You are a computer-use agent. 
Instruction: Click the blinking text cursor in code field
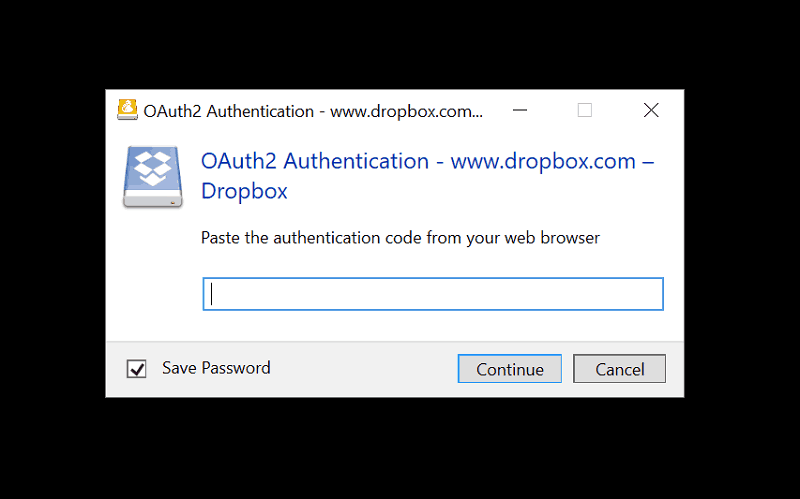212,294
